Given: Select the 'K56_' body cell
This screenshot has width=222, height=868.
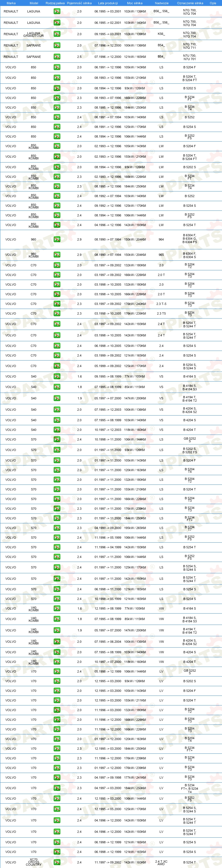Looking at the screenshot, I should point(161,34).
